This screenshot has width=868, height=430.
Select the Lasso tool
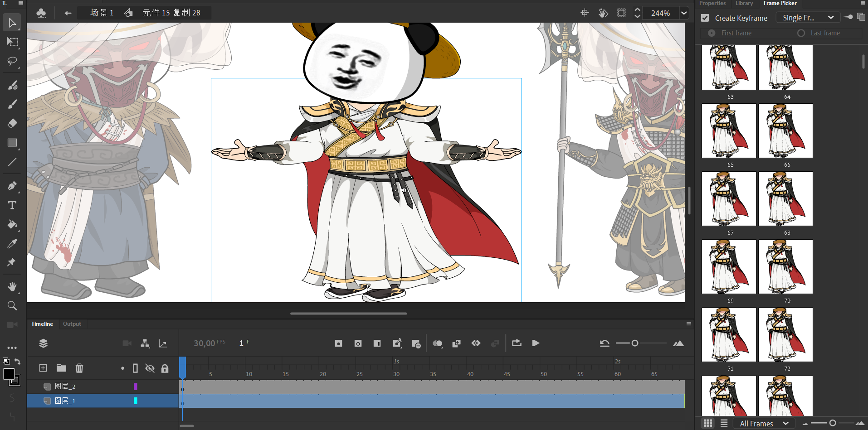coord(12,62)
